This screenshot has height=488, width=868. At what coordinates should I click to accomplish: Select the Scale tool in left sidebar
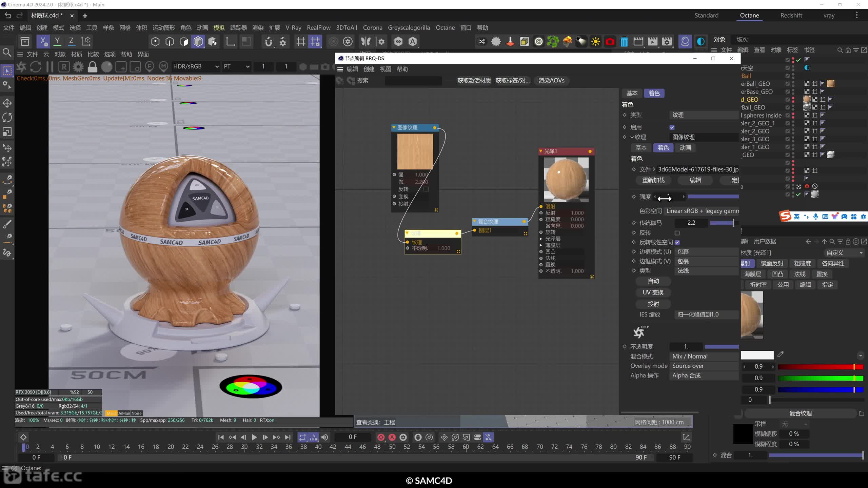click(7, 131)
